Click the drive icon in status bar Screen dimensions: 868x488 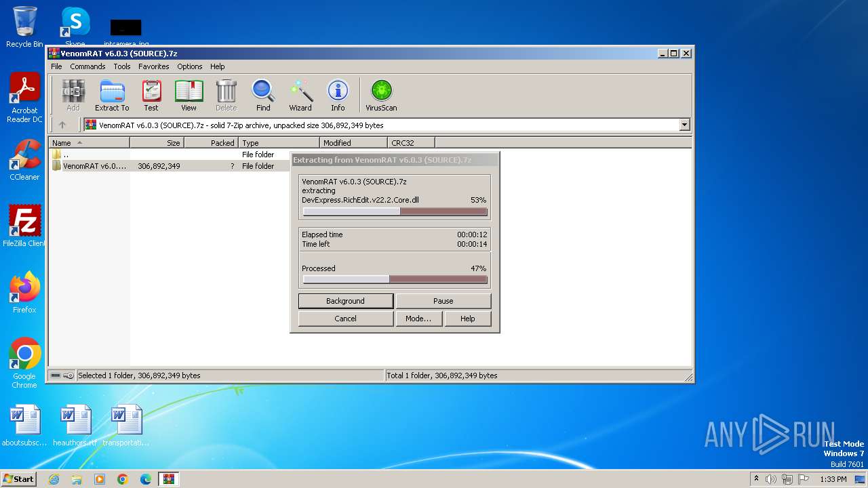[x=56, y=375]
